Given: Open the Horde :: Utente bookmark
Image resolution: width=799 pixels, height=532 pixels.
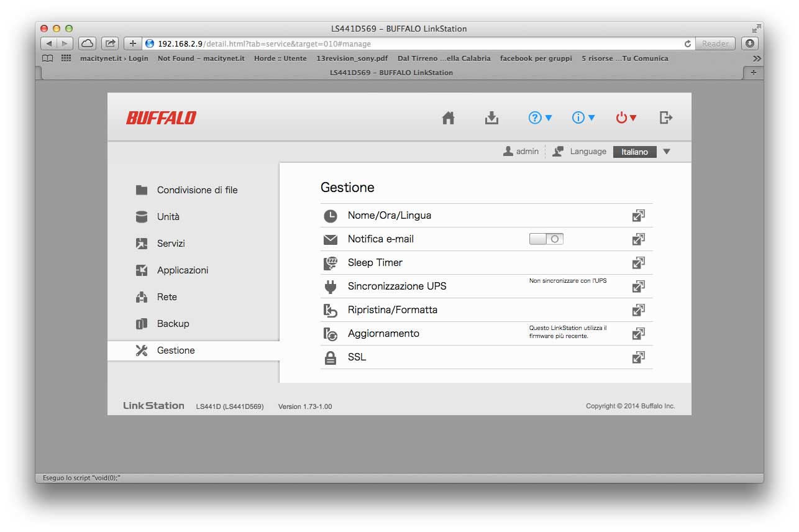Looking at the screenshot, I should (x=280, y=58).
